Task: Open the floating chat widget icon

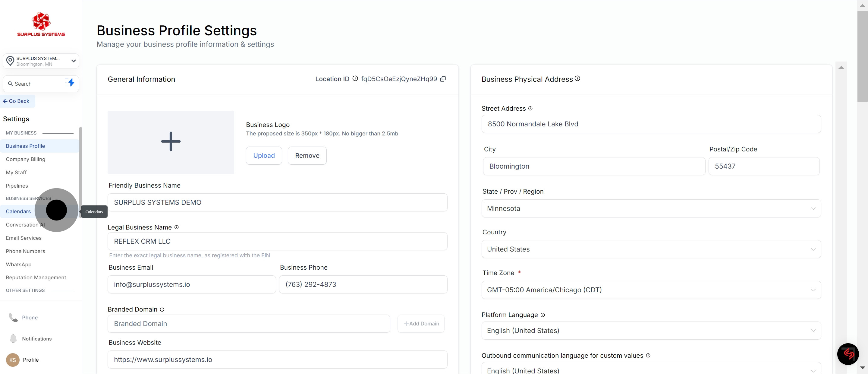Action: (x=848, y=354)
